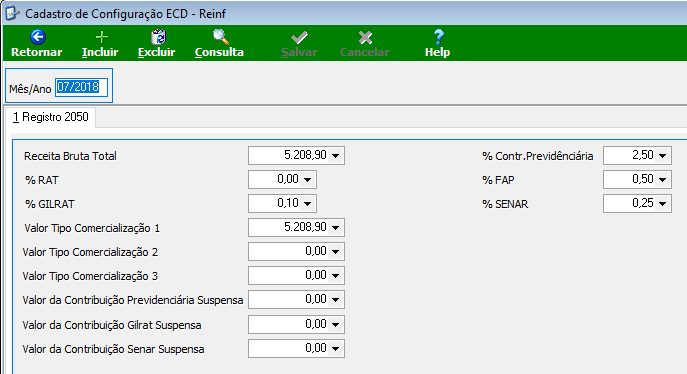Open the % Contr.Previdênciária dropdown arrow
The image size is (687, 374).
662,155
